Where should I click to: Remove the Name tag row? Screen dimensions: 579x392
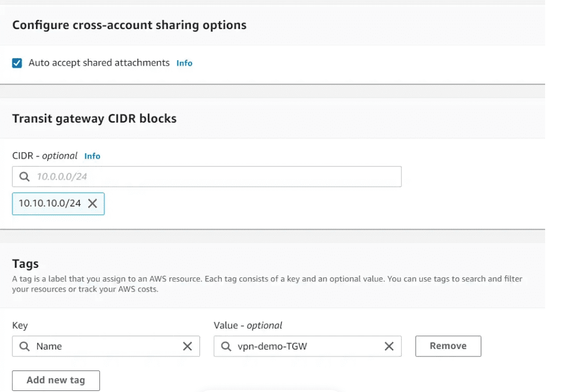pos(448,346)
